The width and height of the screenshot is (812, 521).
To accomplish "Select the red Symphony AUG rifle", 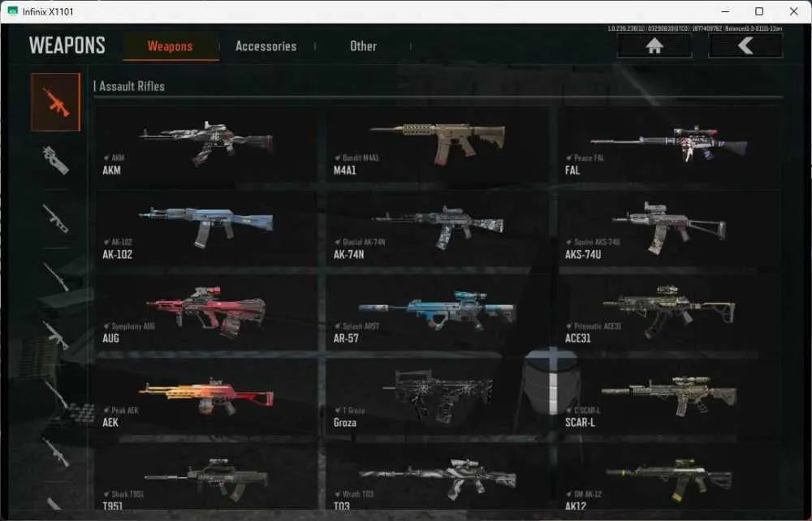I will (x=206, y=313).
